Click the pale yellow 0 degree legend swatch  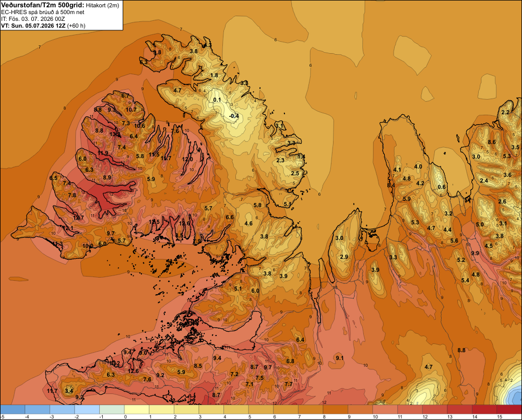coord(136,409)
